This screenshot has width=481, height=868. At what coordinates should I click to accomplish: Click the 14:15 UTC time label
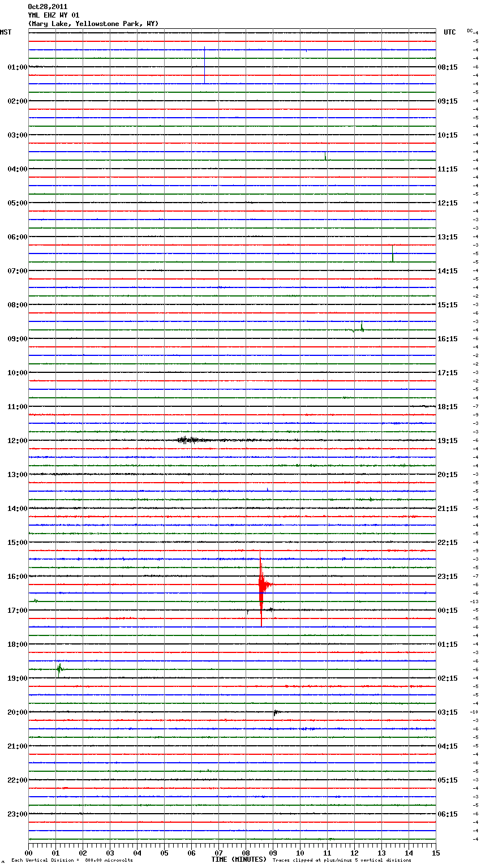click(448, 271)
